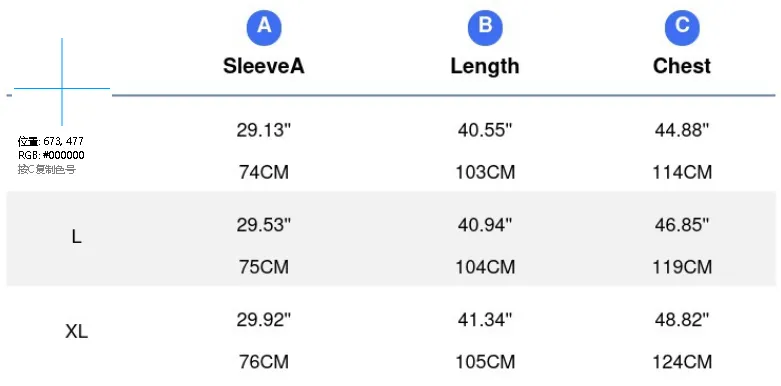Select the SleeveA column header
This screenshot has width=781, height=386.
click(263, 66)
